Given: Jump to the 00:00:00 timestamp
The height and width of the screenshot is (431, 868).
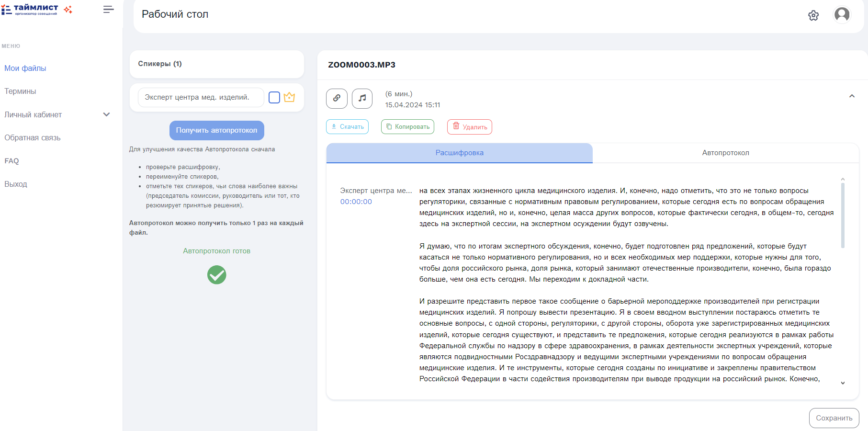Looking at the screenshot, I should (x=356, y=202).
